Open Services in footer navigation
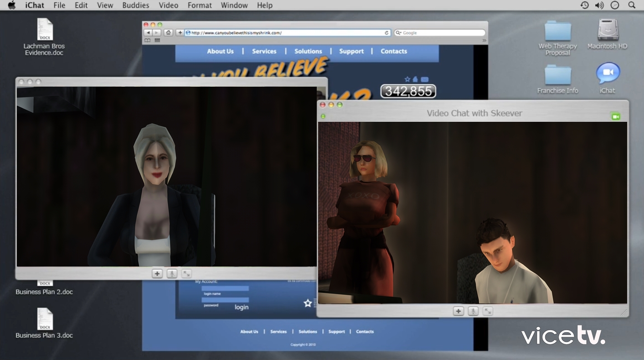The width and height of the screenshot is (644, 360). tap(278, 332)
